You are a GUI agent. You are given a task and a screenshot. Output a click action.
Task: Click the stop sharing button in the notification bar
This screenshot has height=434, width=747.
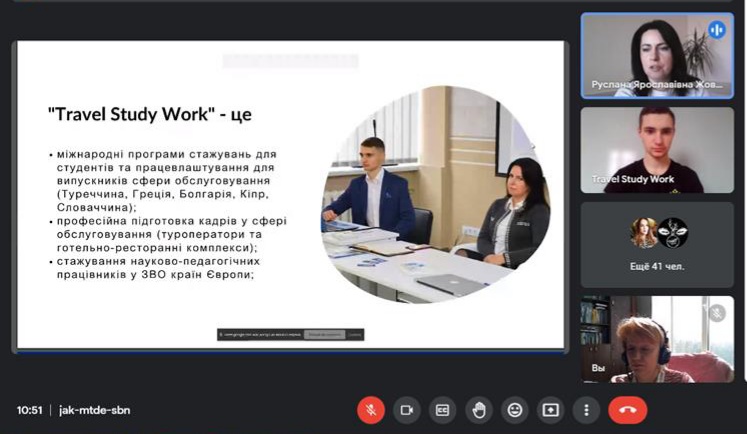coord(324,335)
